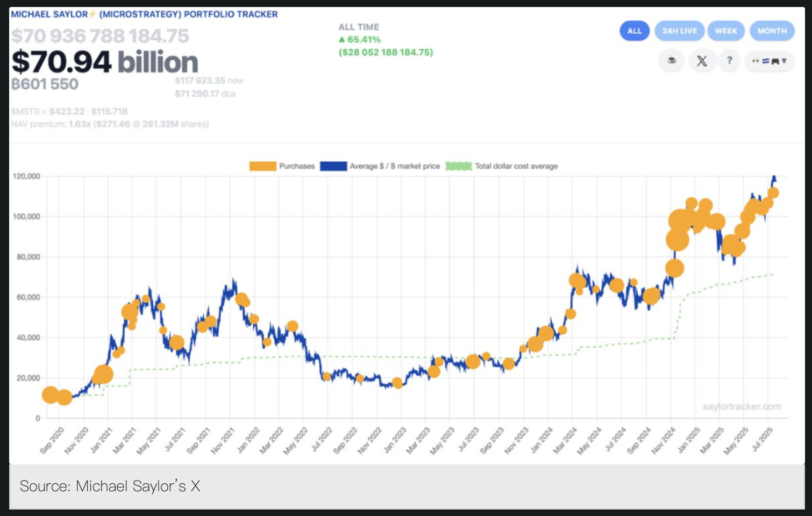
Task: Click the $71 290.17 dca value
Action: (x=205, y=94)
